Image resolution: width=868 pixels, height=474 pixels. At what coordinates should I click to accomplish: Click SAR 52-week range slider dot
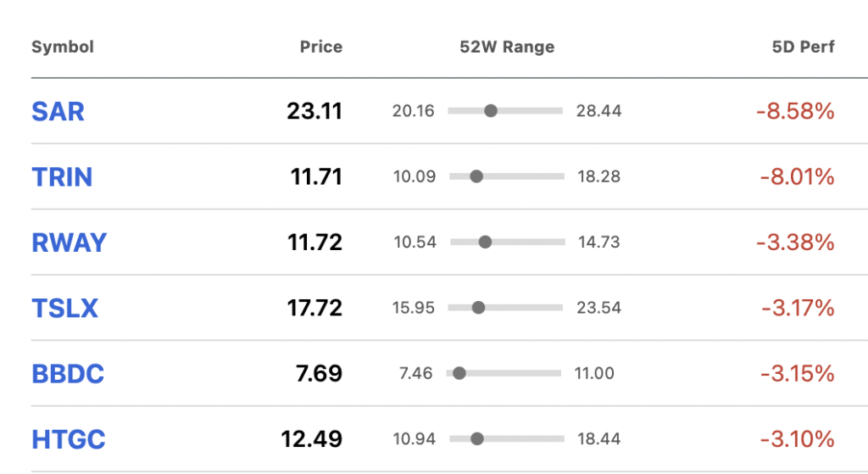coord(491,111)
